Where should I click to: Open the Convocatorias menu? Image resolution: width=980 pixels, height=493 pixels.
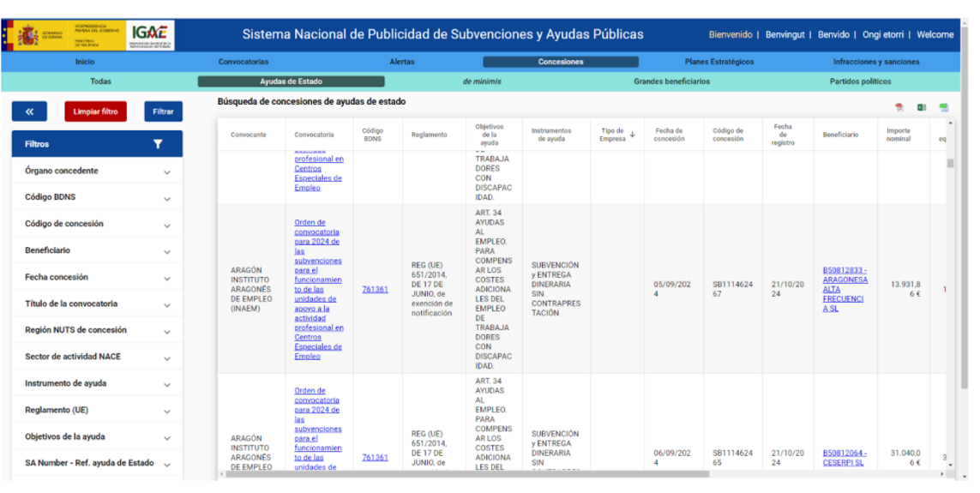click(243, 62)
